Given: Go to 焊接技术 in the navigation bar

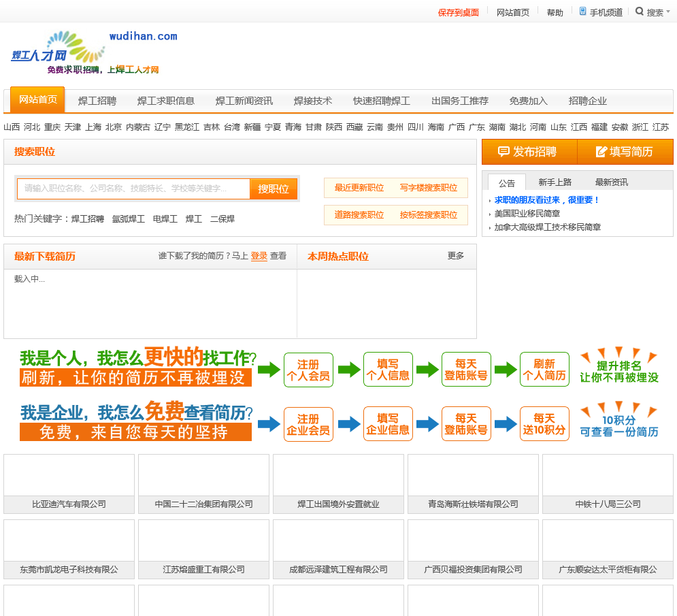Looking at the screenshot, I should 313,101.
